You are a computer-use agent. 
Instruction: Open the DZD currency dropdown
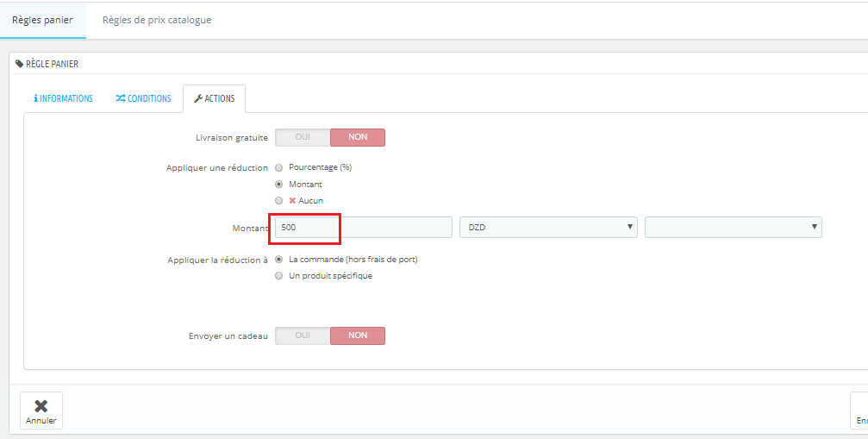coord(548,227)
